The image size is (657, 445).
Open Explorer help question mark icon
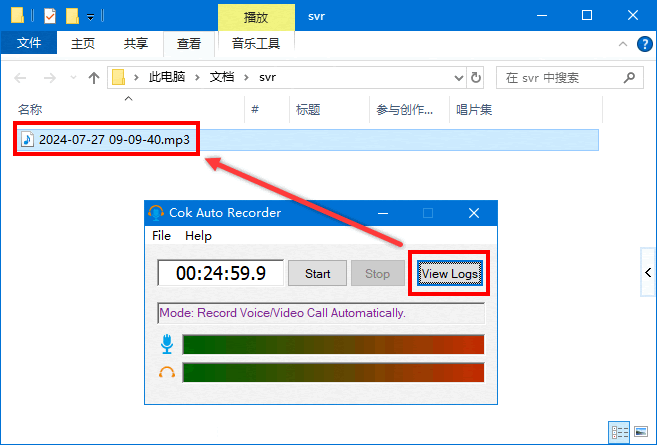pyautogui.click(x=643, y=44)
